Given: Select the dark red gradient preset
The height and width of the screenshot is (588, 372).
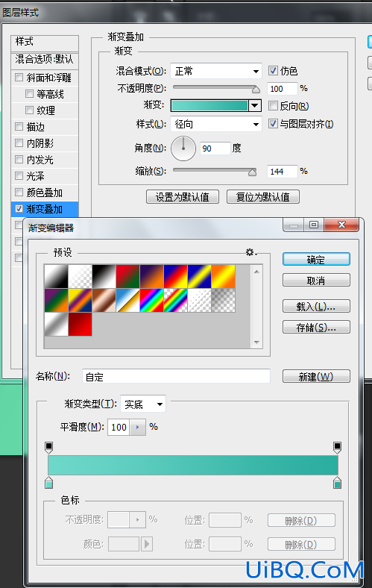Looking at the screenshot, I should [x=81, y=325].
